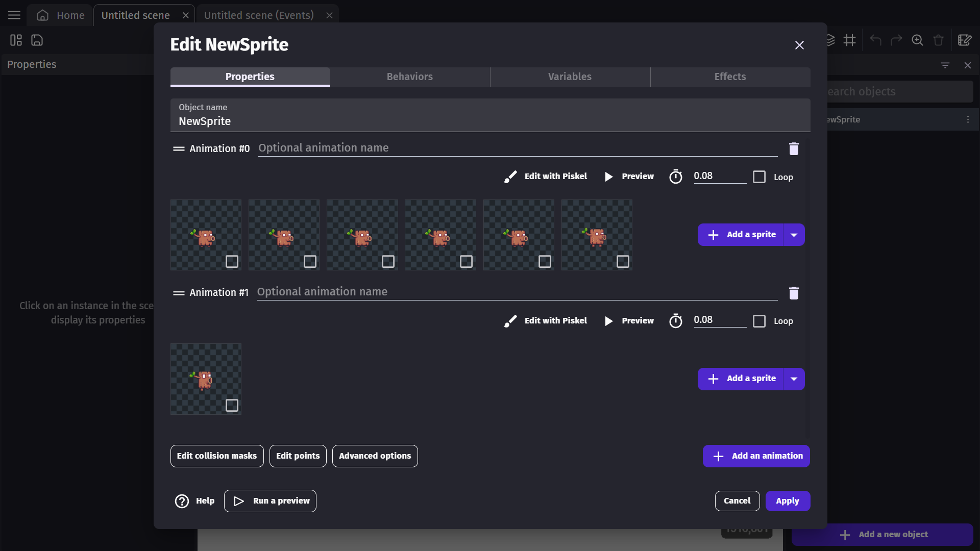980x551 pixels.
Task: Check the first sprite frame's checkbox
Action: point(232,261)
